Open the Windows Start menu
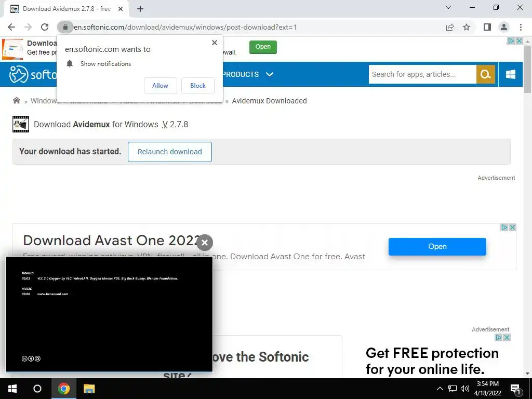The image size is (532, 399). click(x=12, y=389)
